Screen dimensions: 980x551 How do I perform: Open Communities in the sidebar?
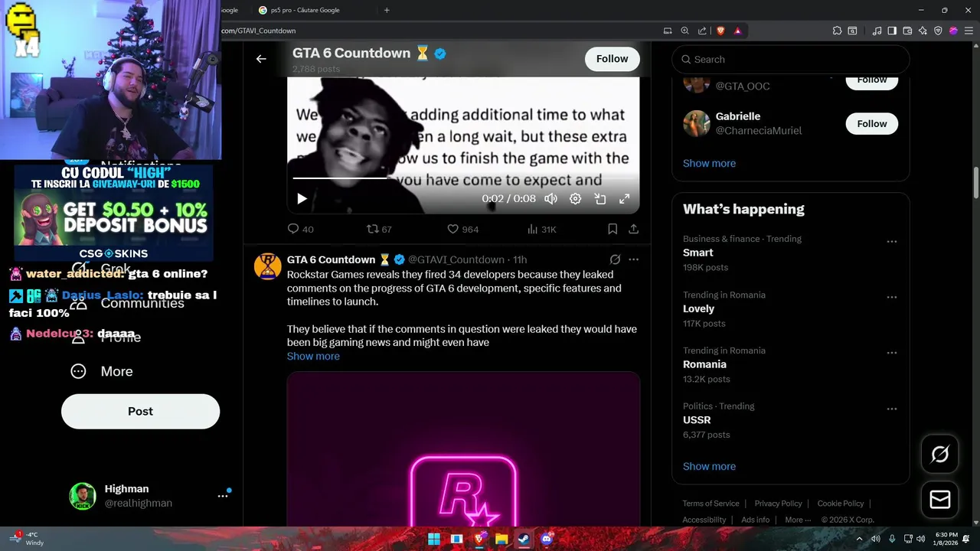[x=127, y=303]
